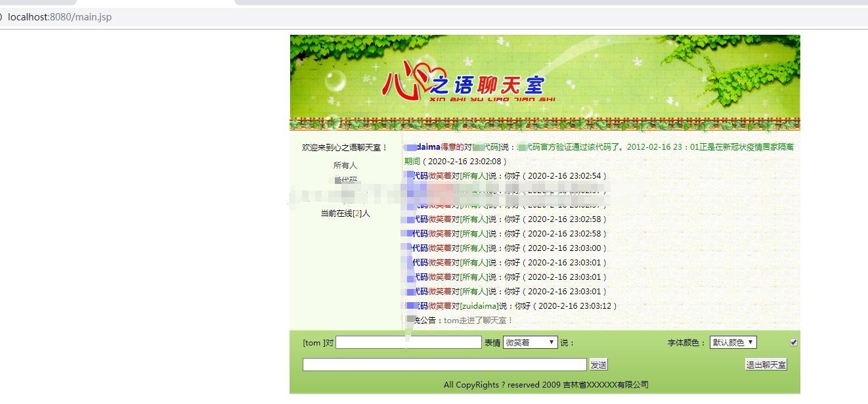The width and height of the screenshot is (868, 404).
Task: Click the 退出聊天室 button
Action: click(766, 365)
